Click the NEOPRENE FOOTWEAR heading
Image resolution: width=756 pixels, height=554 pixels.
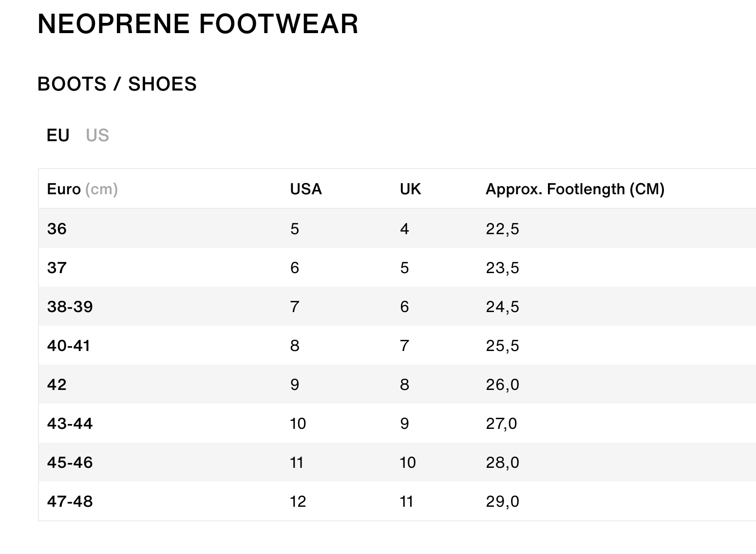point(198,24)
